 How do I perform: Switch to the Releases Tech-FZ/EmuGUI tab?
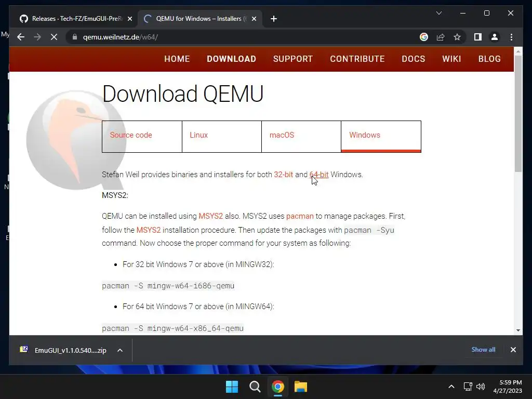click(x=76, y=19)
